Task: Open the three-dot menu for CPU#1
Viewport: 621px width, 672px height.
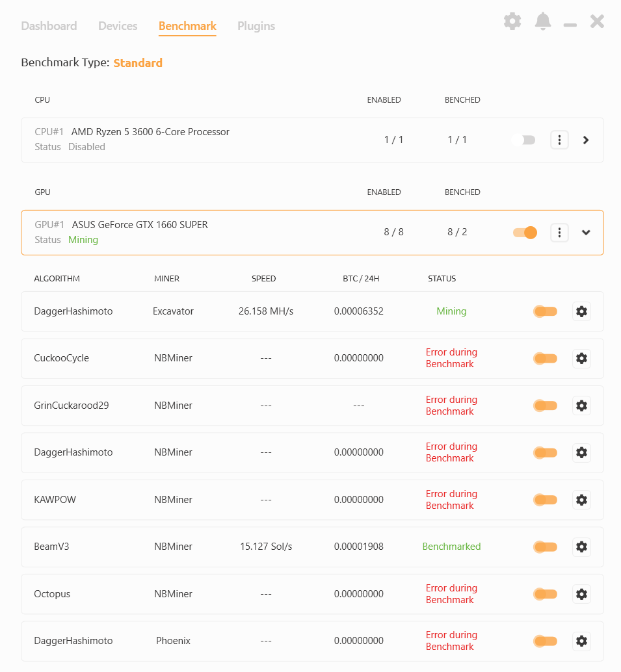Action: (559, 140)
